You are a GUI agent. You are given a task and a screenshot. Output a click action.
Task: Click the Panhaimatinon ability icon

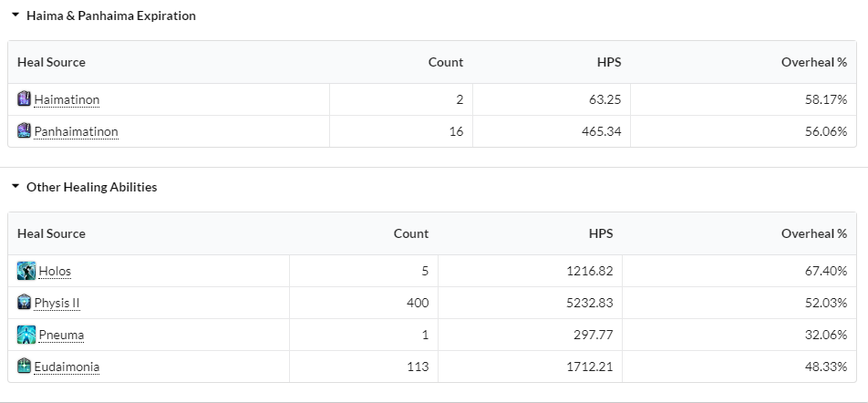click(x=24, y=131)
